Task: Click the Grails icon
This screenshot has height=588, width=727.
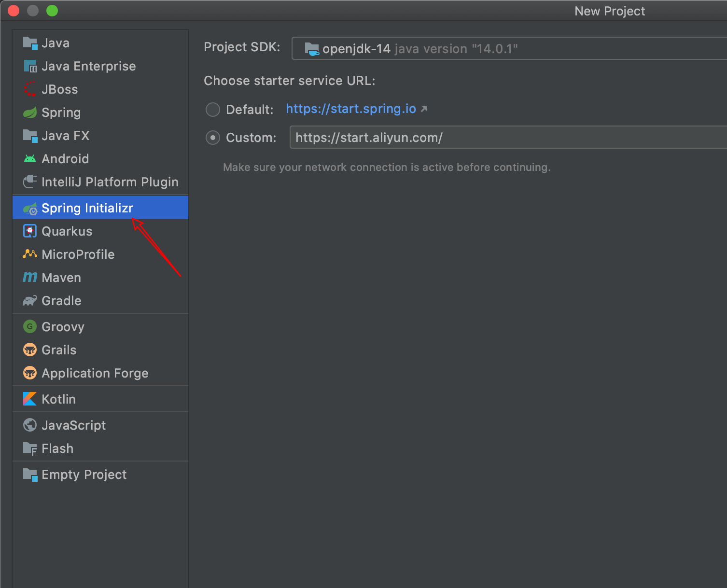Action: tap(30, 350)
